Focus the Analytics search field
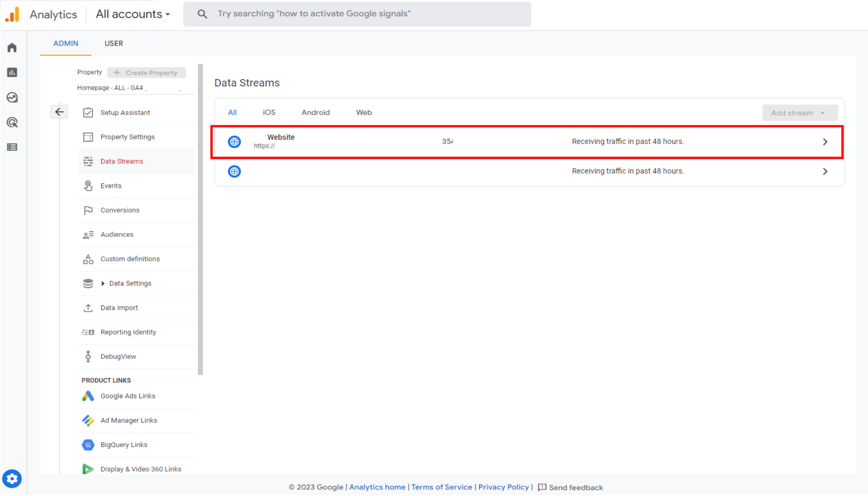 click(x=357, y=14)
